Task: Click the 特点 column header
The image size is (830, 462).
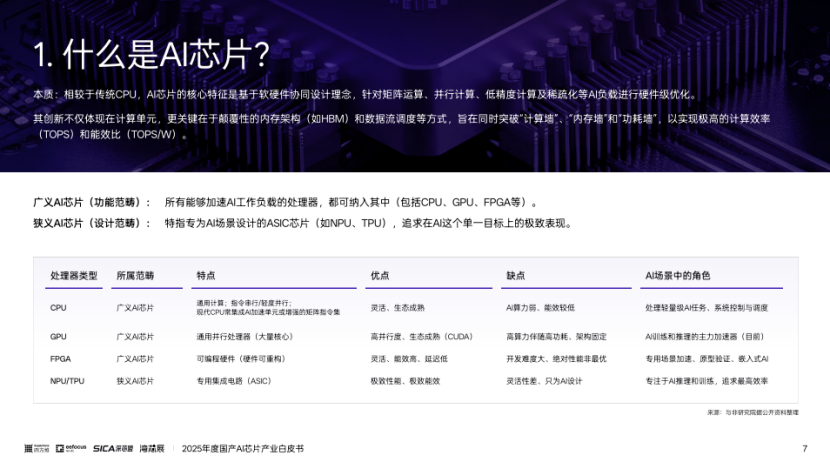Action: pos(206,275)
